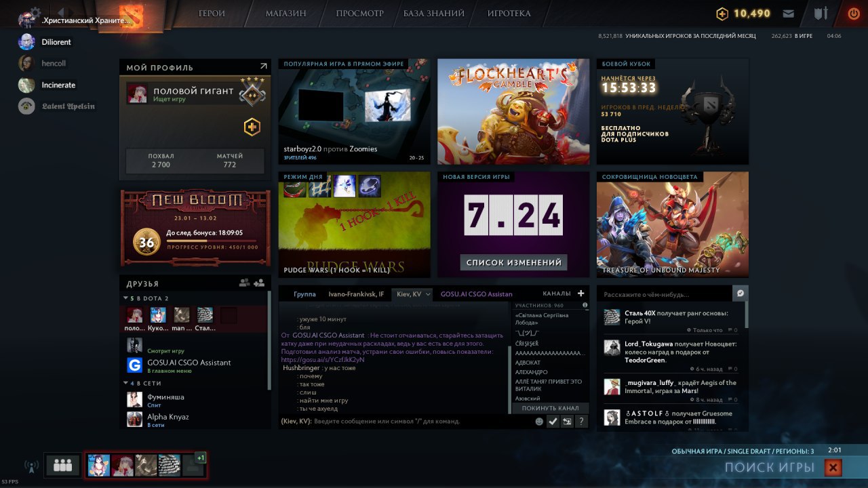Image resolution: width=868 pixels, height=488 pixels.
Task: Click the level 36 New Bloom badge
Action: (146, 243)
